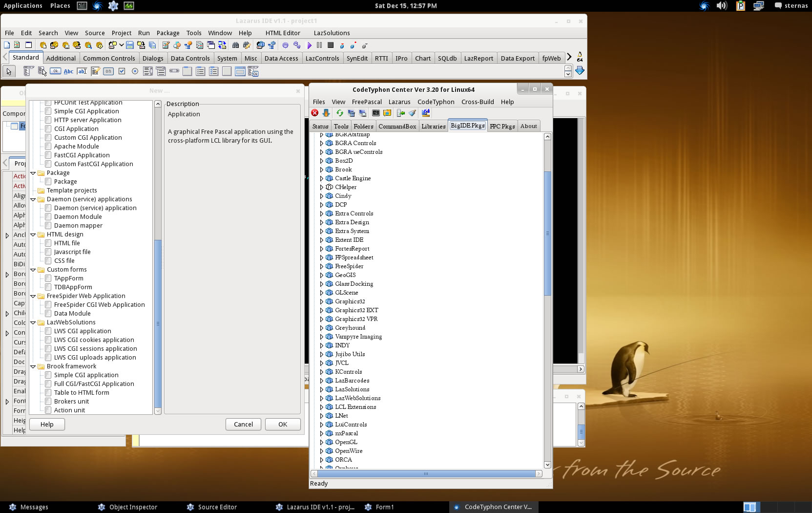Click the volume speaker icon in the top panel
Image resolution: width=812 pixels, height=513 pixels.
721,6
